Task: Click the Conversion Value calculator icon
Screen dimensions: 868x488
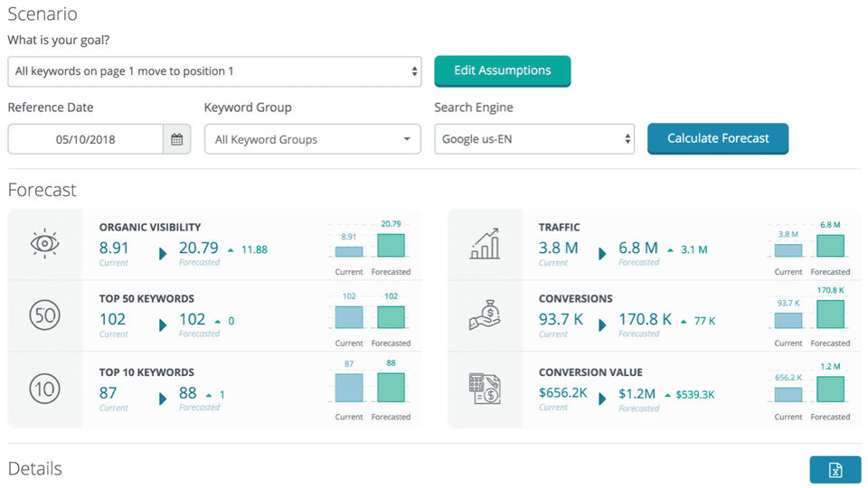Action: pos(485,389)
